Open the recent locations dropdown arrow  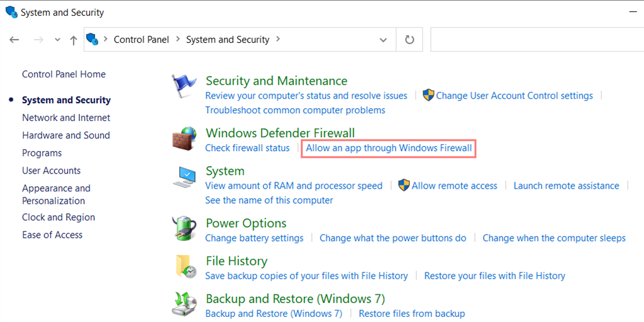[57, 40]
